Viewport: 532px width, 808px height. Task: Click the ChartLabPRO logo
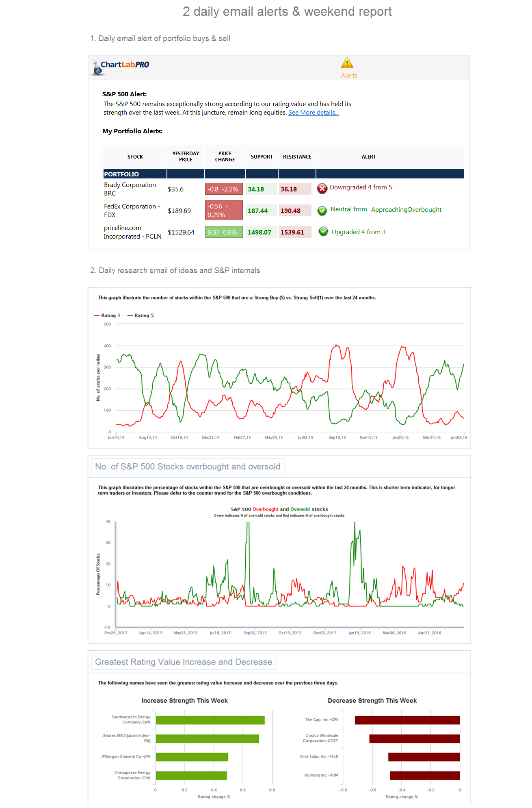coord(120,67)
